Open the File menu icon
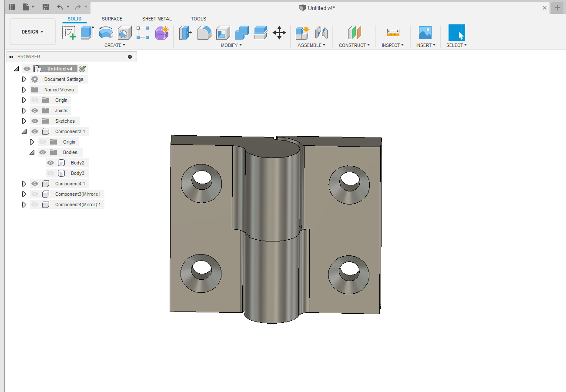The image size is (566, 392). [28, 7]
